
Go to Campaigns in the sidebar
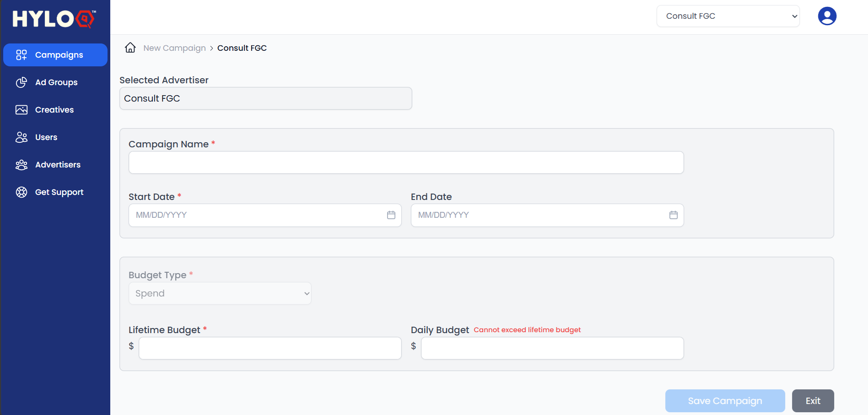point(55,55)
